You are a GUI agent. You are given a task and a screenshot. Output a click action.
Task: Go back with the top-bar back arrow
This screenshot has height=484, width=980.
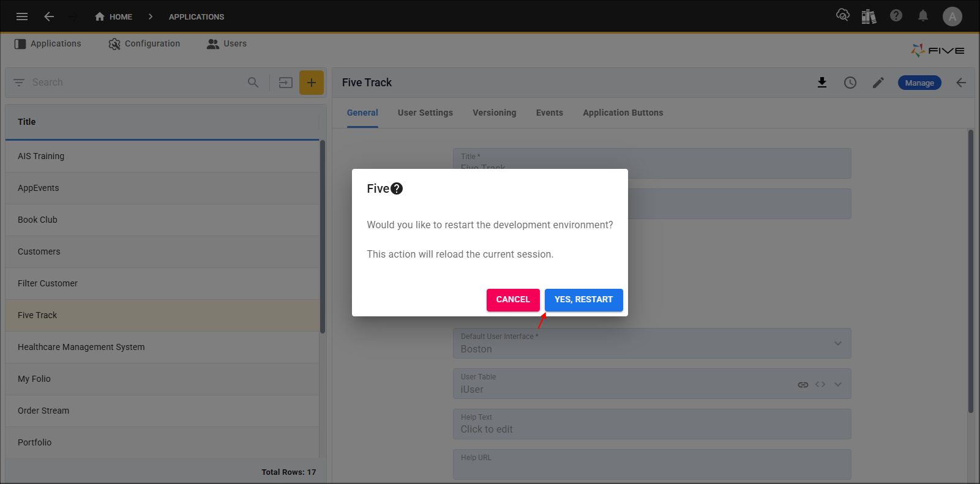point(49,17)
